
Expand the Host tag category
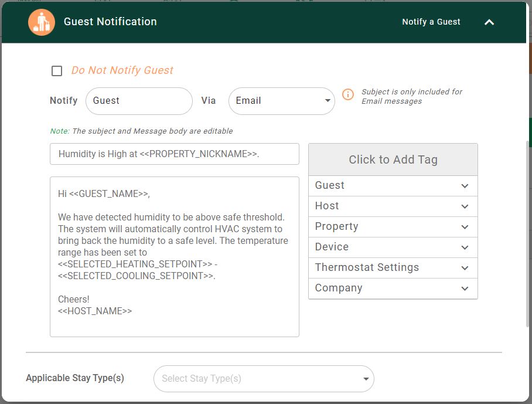[x=393, y=206]
